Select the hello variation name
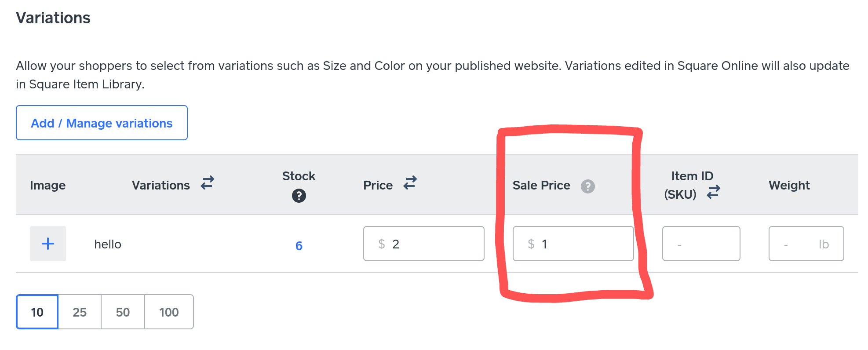This screenshot has width=868, height=350. (108, 244)
